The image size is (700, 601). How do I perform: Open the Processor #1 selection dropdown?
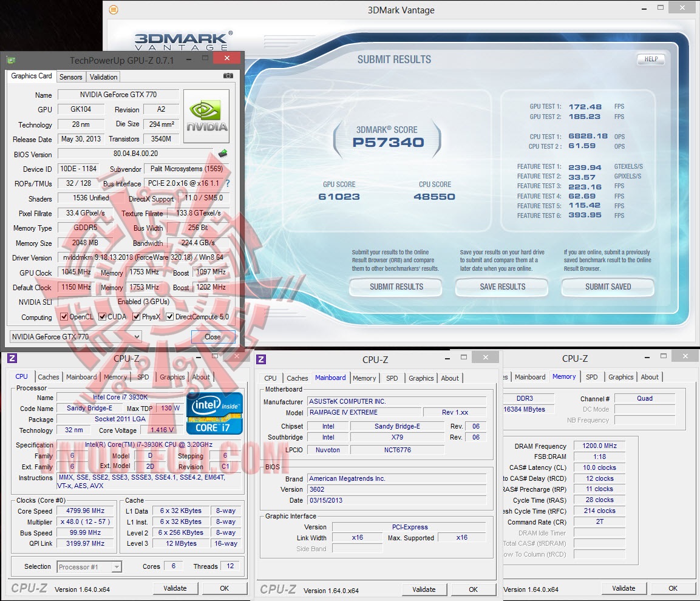point(89,566)
